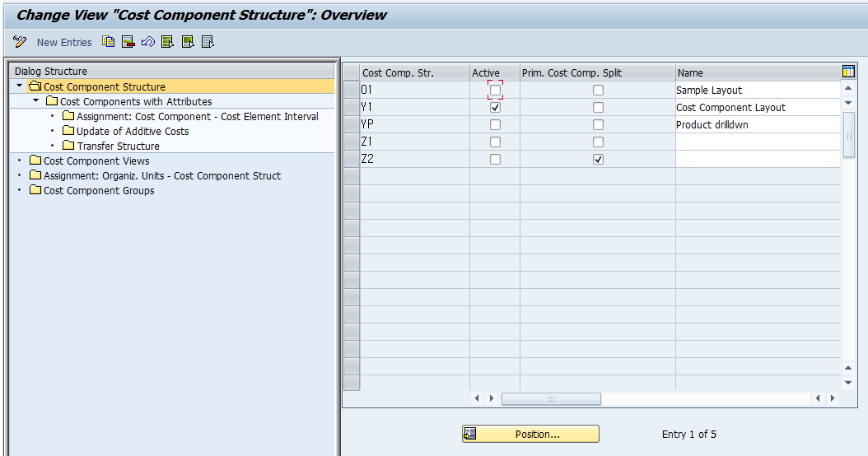Click cost structure cell YP
This screenshot has width=868, height=456.
414,124
